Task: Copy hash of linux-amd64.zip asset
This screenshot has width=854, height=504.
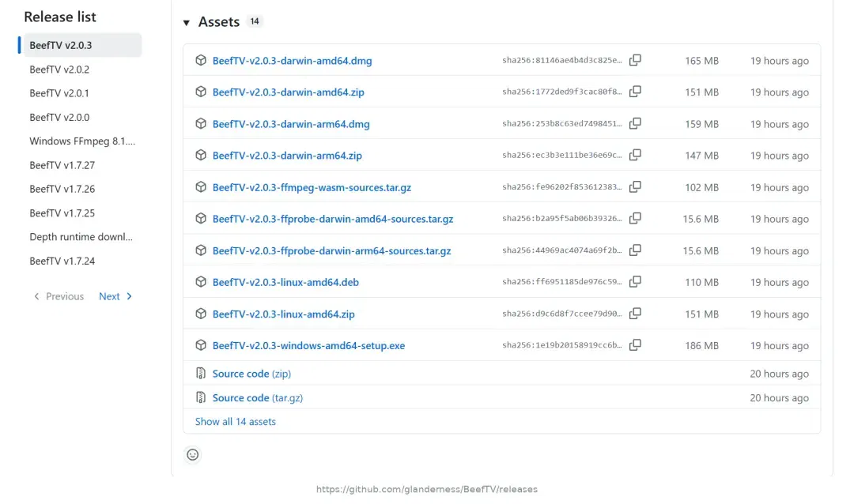Action: (635, 314)
